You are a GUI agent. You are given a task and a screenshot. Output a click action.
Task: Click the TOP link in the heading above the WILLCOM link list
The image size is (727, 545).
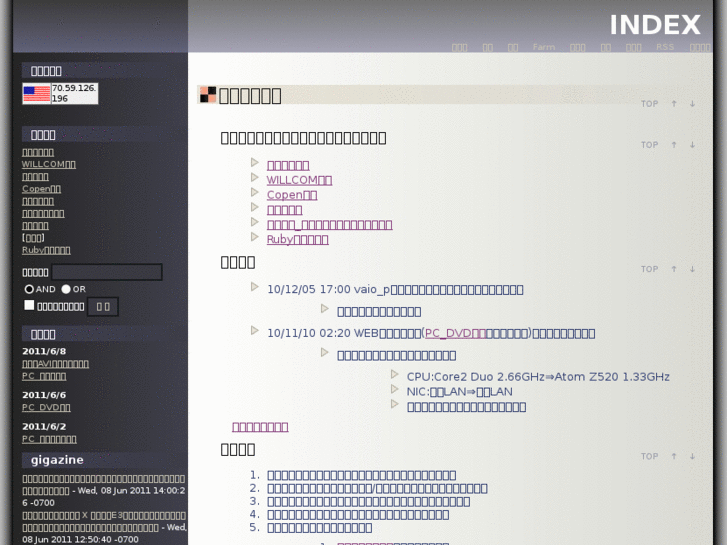[x=650, y=145]
